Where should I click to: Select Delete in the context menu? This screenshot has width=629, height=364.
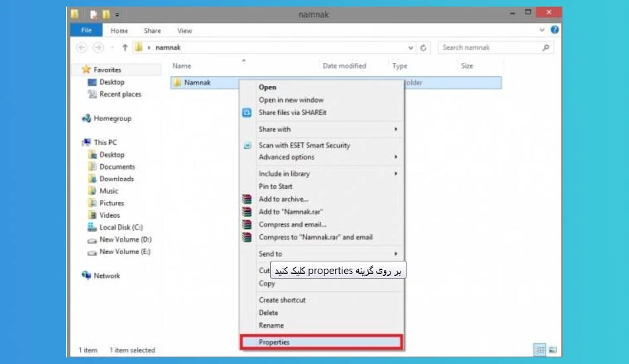tap(268, 312)
